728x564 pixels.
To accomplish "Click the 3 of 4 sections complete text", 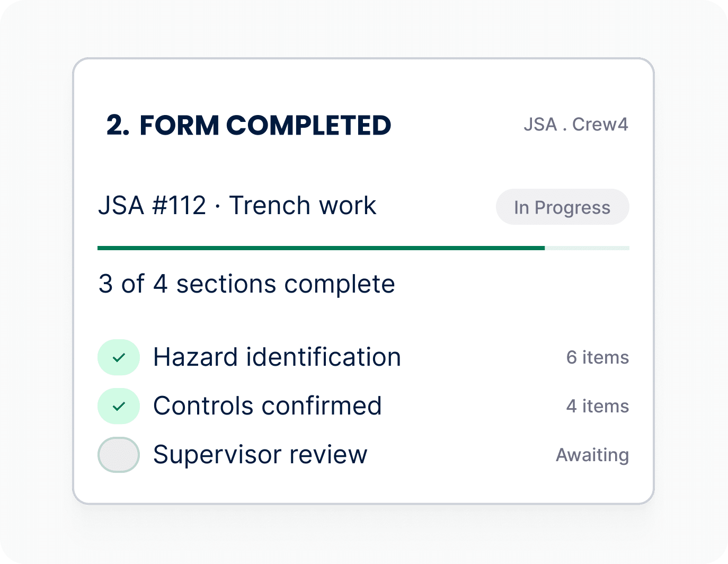I will coord(246,284).
